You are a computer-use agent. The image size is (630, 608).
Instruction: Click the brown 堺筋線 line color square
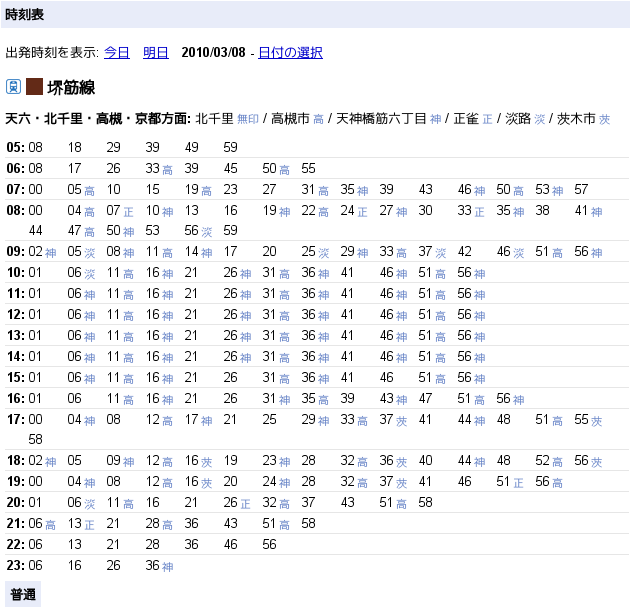tap(35, 87)
